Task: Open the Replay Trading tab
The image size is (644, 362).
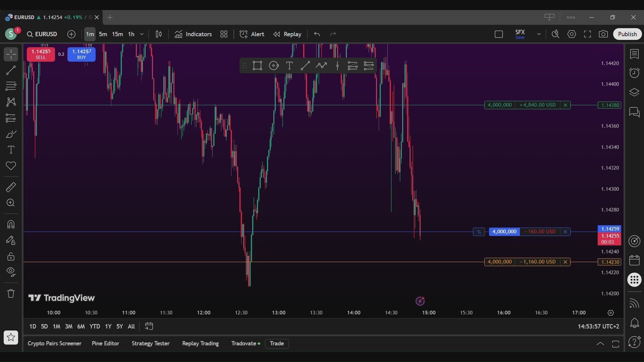Action: pos(200,343)
